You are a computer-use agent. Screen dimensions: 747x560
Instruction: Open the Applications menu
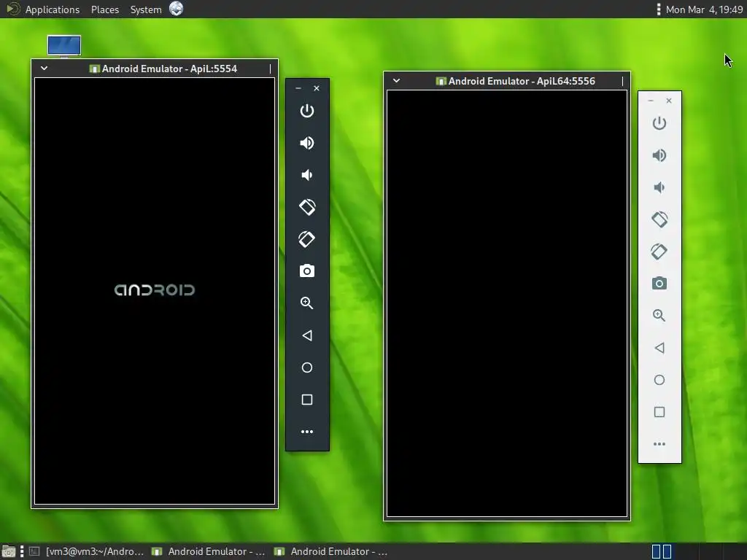click(53, 9)
